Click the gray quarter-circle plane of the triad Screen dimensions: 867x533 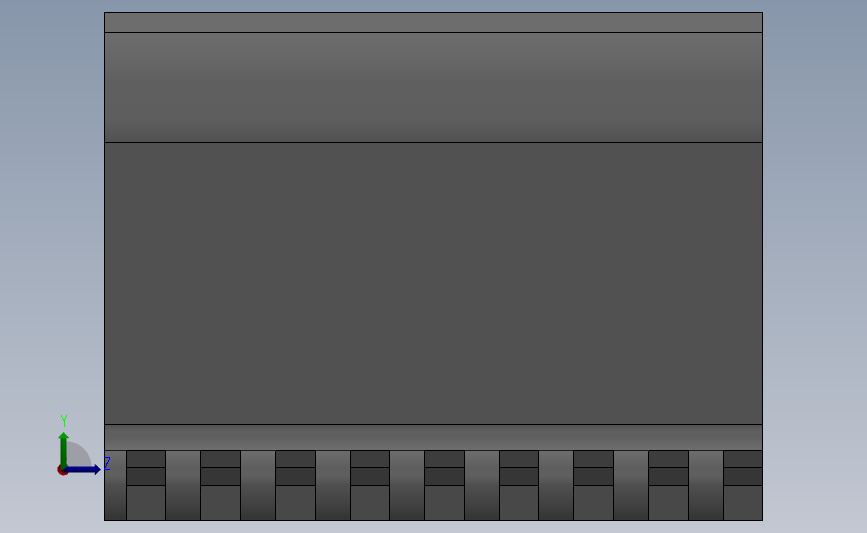(x=79, y=456)
